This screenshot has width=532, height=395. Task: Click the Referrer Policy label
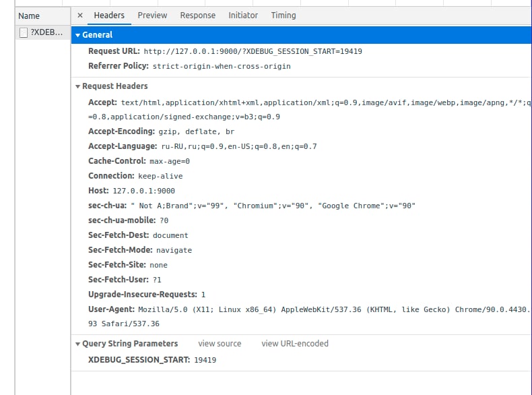point(119,66)
